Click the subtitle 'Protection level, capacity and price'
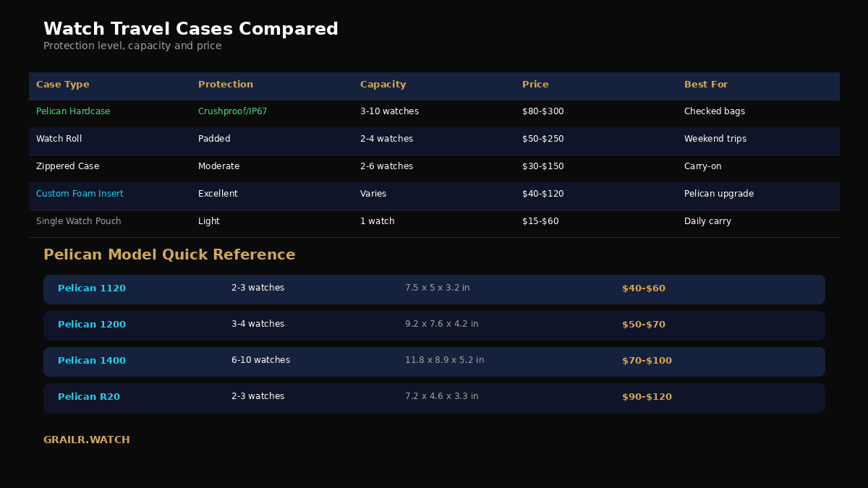Screen dimensions: 868x488 pos(132,46)
